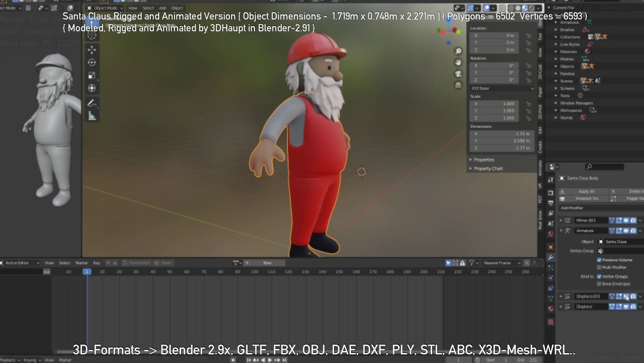Select the Annotate tool

click(92, 103)
